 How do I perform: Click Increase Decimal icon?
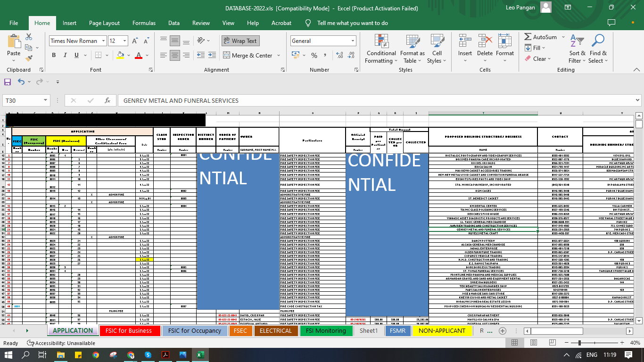pyautogui.click(x=339, y=56)
